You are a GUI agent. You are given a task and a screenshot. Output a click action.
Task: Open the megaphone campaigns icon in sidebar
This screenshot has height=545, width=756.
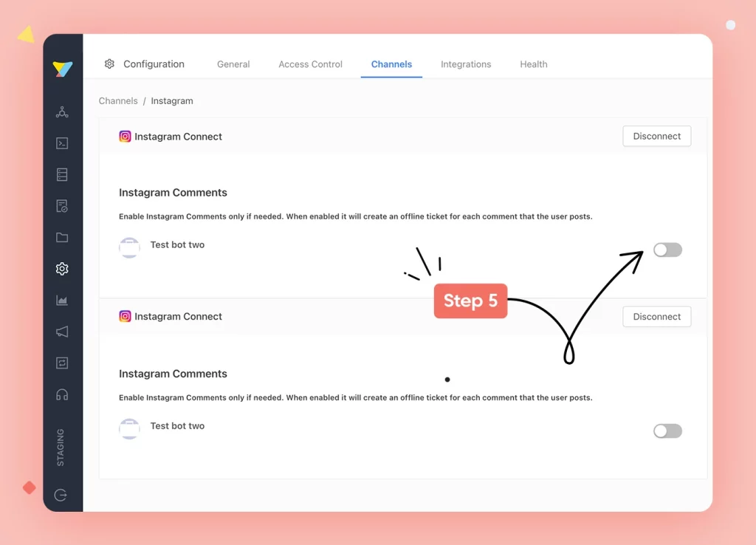(x=62, y=332)
